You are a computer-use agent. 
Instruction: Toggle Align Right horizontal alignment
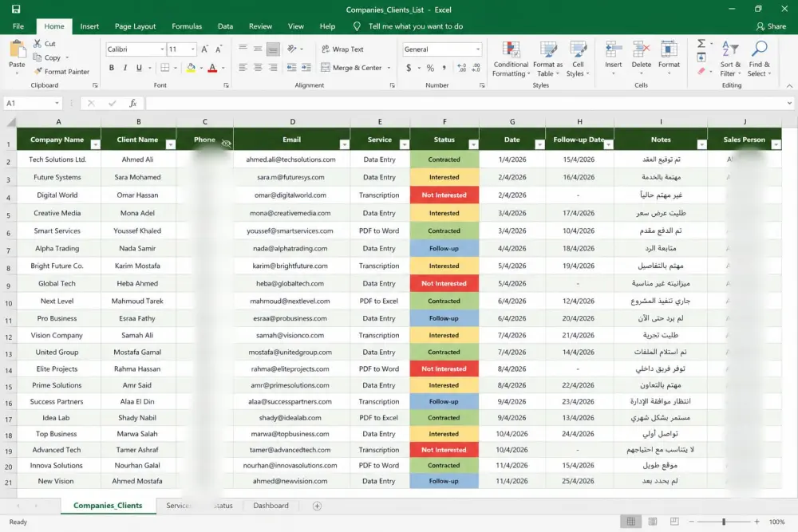pos(273,68)
